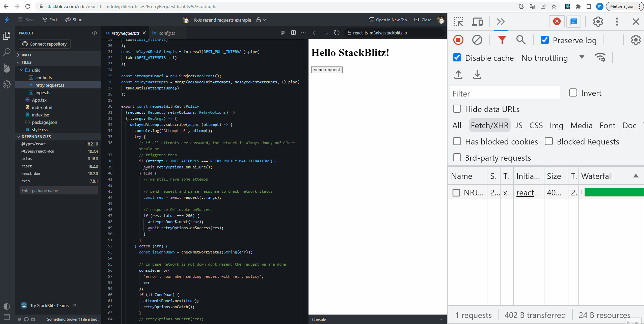Viewport: 644px width, 324px height.
Task: Open network conditions wifi icon
Action: pos(600,57)
